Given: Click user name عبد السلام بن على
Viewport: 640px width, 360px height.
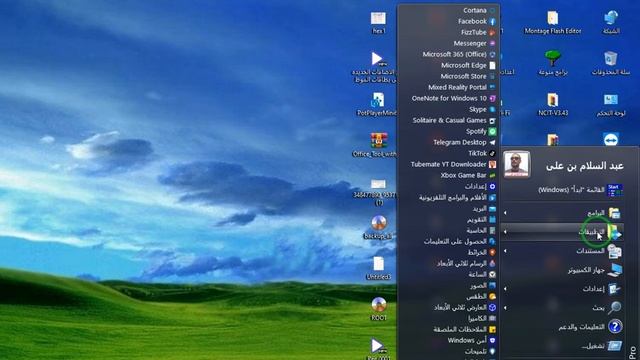Looking at the screenshot, I should point(585,166).
